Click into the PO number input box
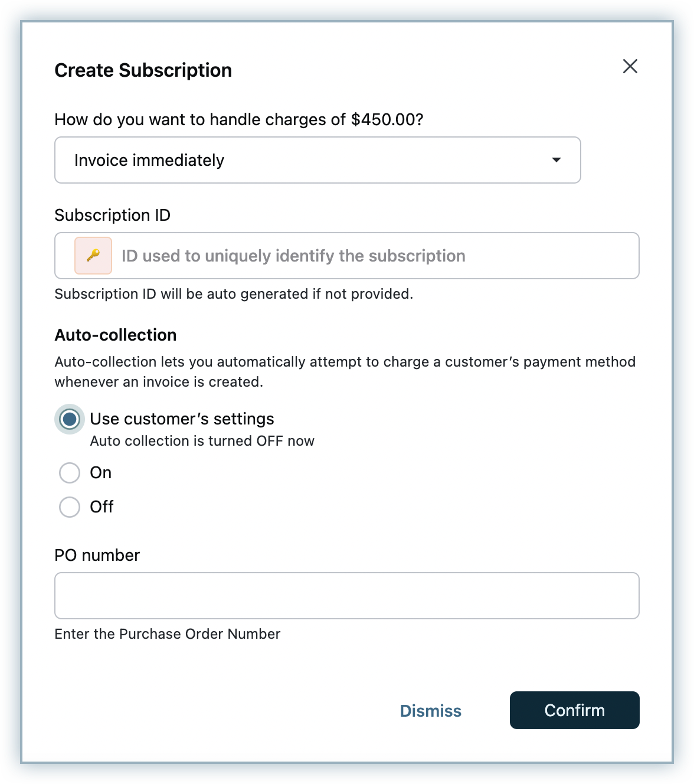 point(346,596)
